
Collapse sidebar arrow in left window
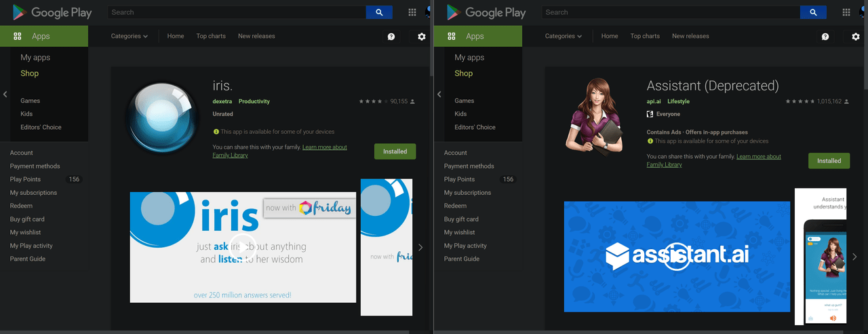pos(5,94)
